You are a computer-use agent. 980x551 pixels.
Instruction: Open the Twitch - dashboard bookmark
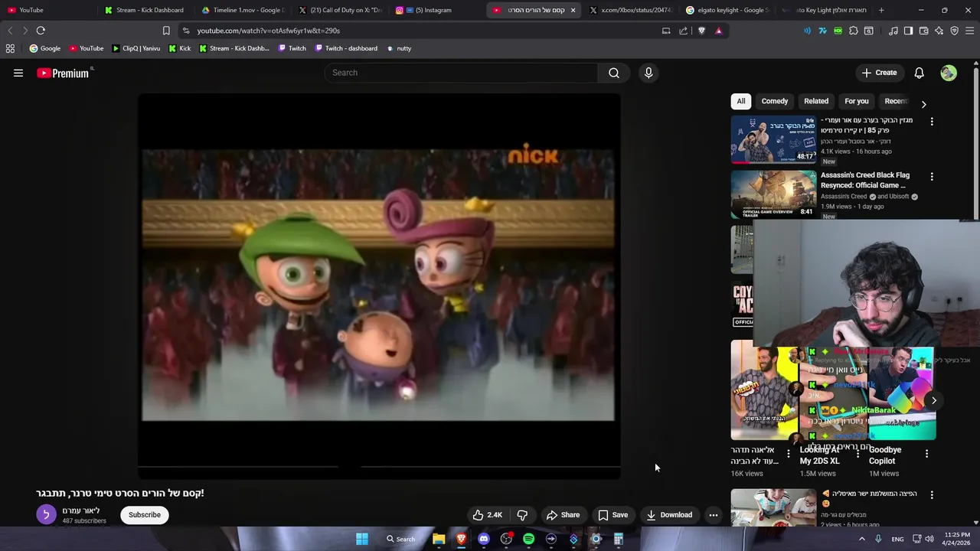[345, 48]
